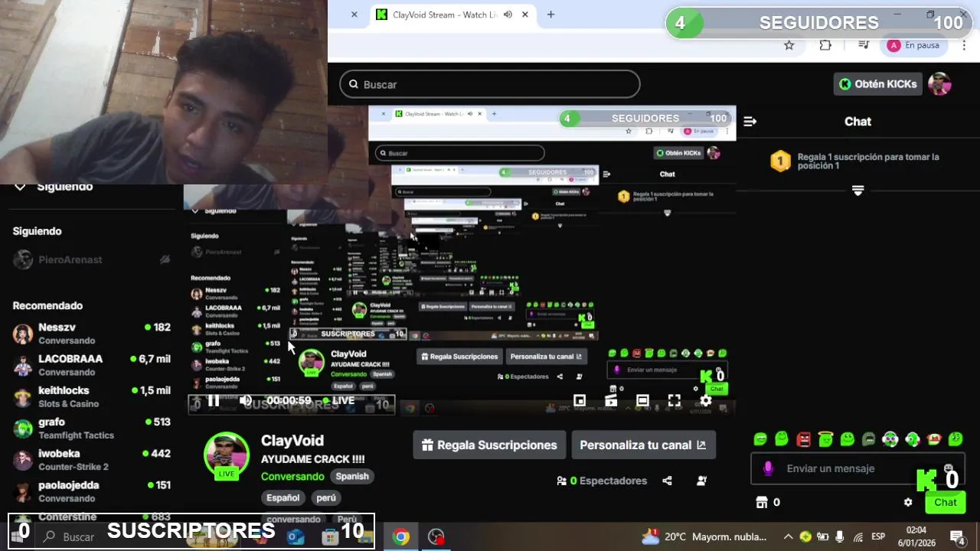980x551 pixels.
Task: Pause the live stream playback
Action: (214, 400)
